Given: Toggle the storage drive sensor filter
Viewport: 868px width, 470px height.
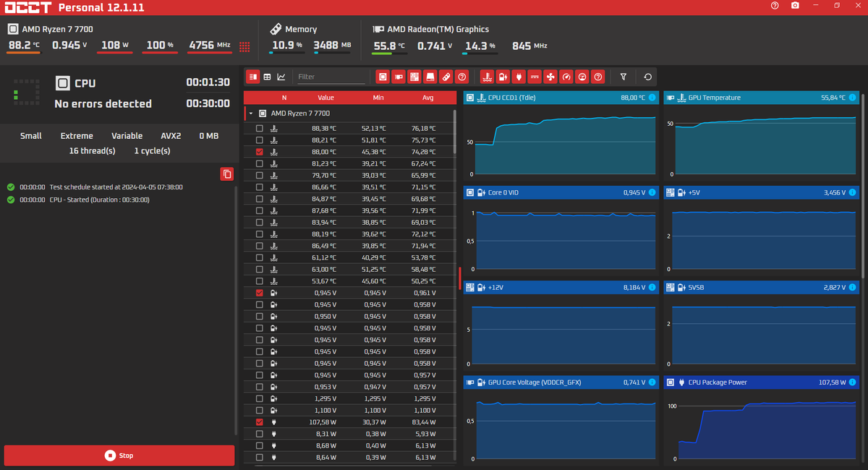Looking at the screenshot, I should coord(430,77).
